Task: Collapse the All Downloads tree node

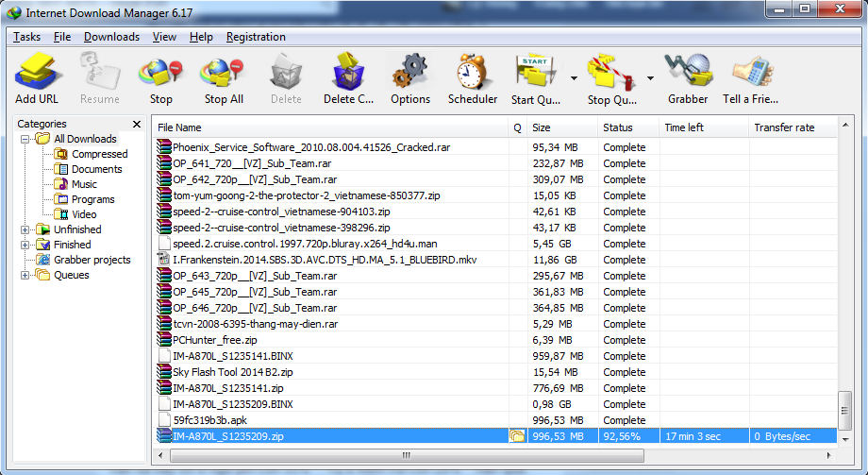Action: coord(25,139)
